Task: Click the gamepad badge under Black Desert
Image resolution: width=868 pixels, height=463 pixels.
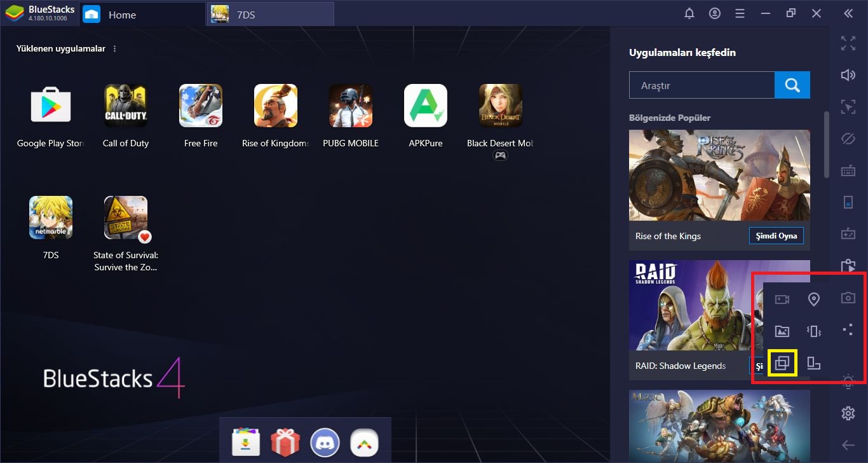Action: [501, 155]
